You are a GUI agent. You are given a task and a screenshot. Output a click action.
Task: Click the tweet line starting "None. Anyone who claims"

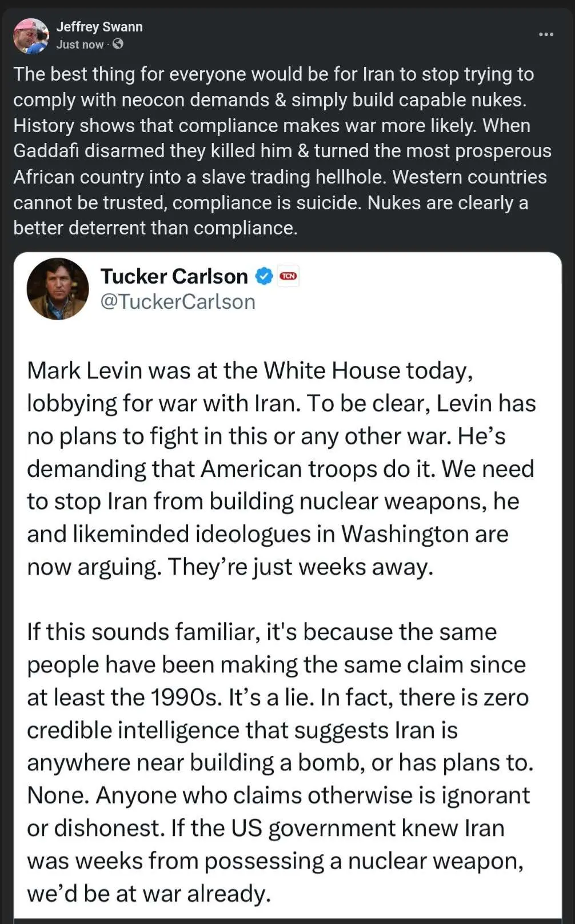278,795
